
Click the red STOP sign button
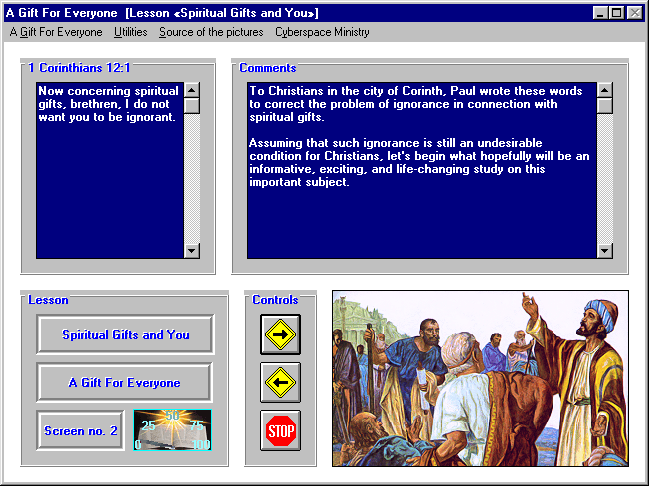(280, 431)
